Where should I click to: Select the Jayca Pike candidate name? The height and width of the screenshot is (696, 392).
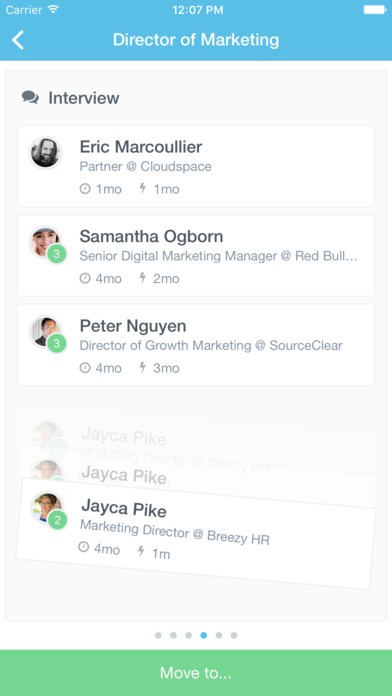click(x=124, y=508)
